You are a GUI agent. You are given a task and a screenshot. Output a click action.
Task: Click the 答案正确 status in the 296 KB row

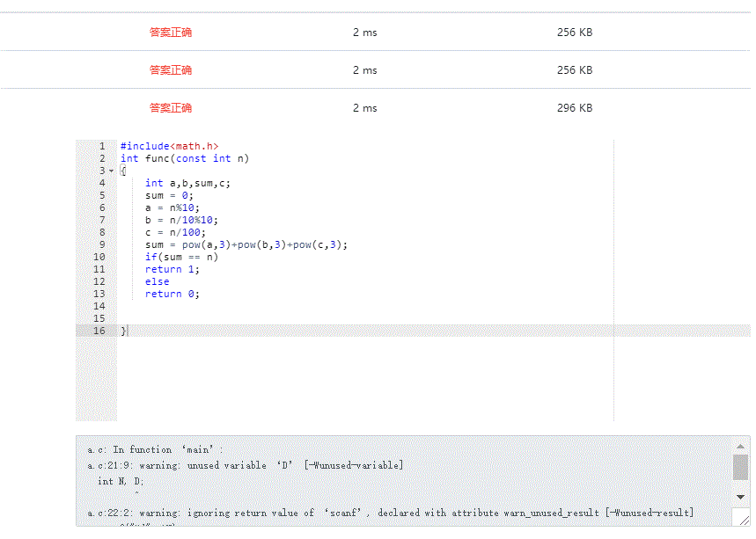[x=171, y=108]
